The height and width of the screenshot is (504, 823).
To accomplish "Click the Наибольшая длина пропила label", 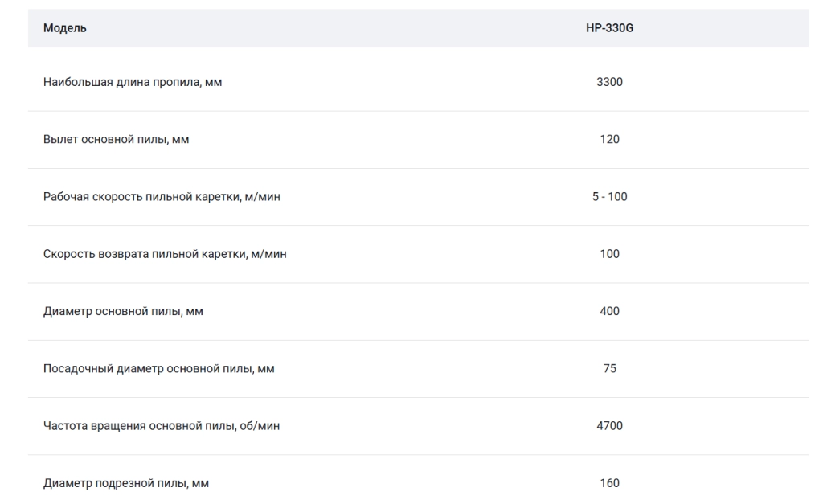I will tap(133, 82).
